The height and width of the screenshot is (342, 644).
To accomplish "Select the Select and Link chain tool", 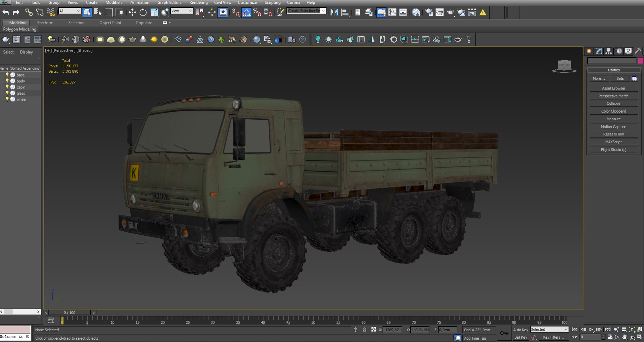I will coord(29,12).
